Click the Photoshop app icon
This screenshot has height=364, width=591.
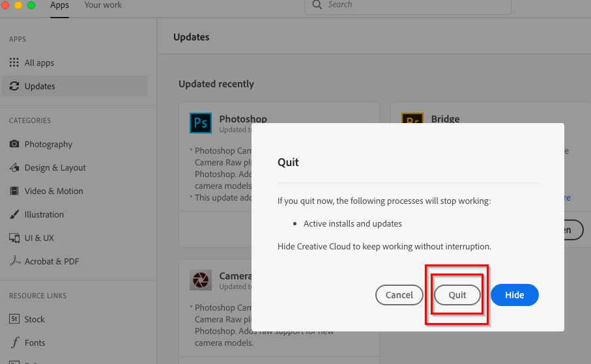click(x=201, y=123)
